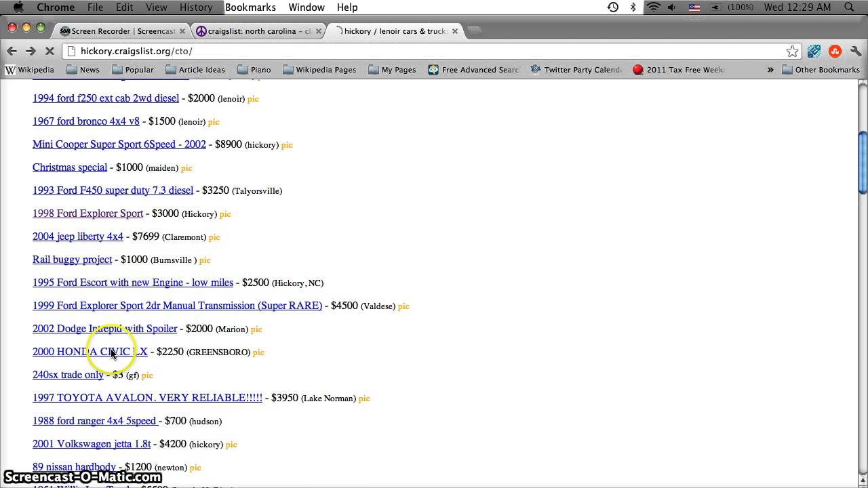Open the Rail buggy project listing

(73, 260)
